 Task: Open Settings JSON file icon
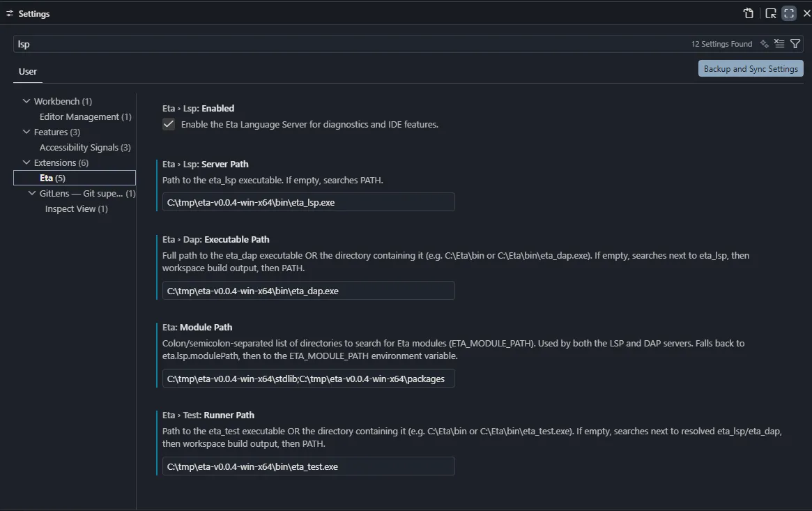point(749,13)
